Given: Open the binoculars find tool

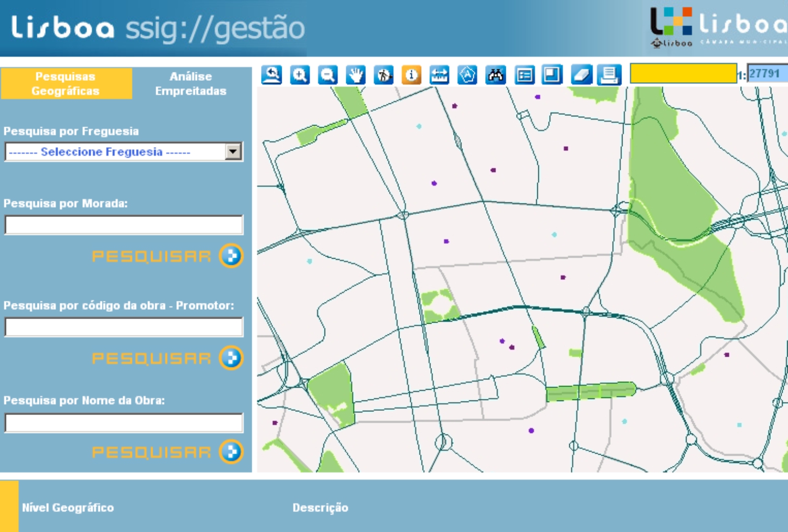Looking at the screenshot, I should pos(495,75).
